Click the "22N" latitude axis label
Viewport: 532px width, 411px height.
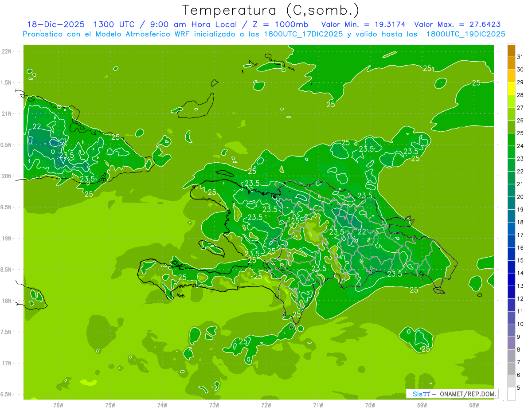pyautogui.click(x=8, y=51)
